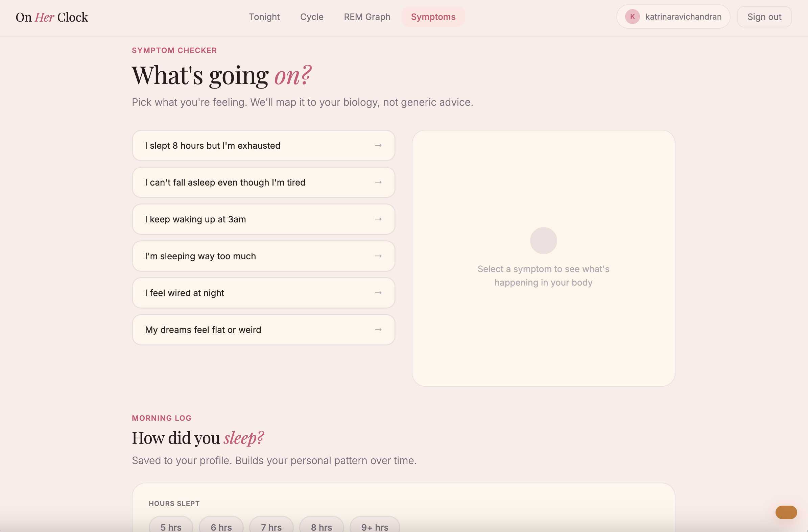Image resolution: width=808 pixels, height=532 pixels.
Task: Click the orange floating pill button
Action: pyautogui.click(x=786, y=512)
